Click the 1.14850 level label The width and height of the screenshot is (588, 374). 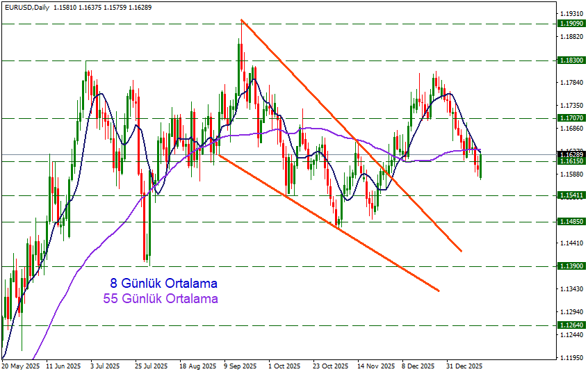point(573,222)
